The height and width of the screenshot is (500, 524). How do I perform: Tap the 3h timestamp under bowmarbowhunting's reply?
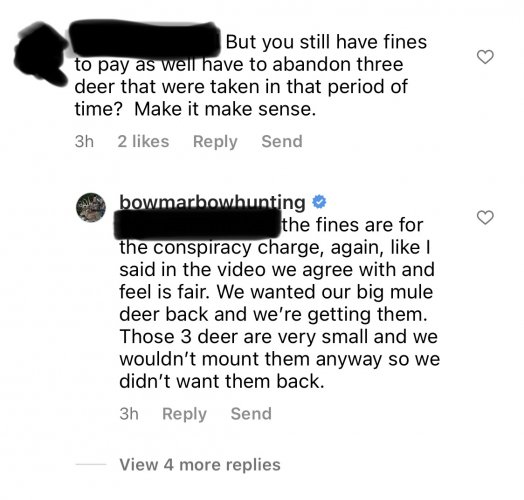tap(129, 414)
